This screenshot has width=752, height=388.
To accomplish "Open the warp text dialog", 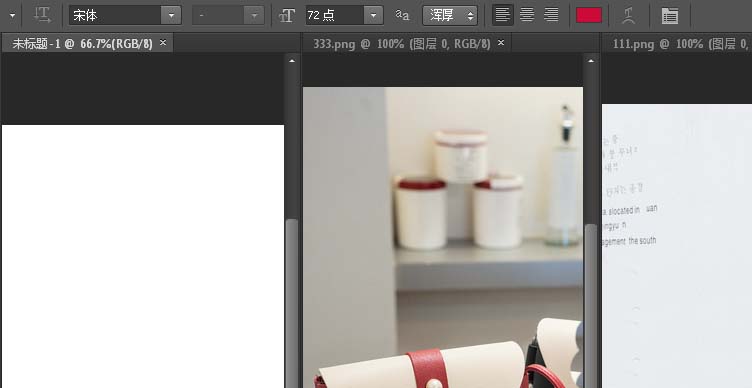I will click(x=628, y=15).
